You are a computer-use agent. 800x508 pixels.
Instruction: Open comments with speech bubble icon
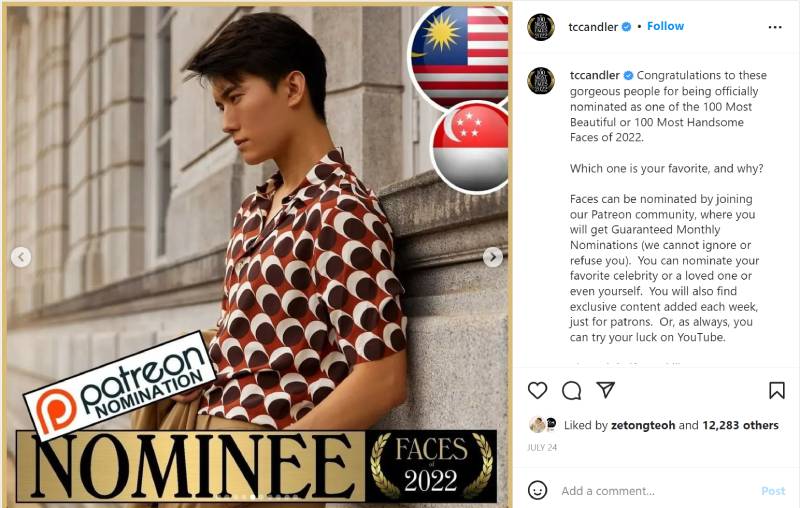[571, 391]
